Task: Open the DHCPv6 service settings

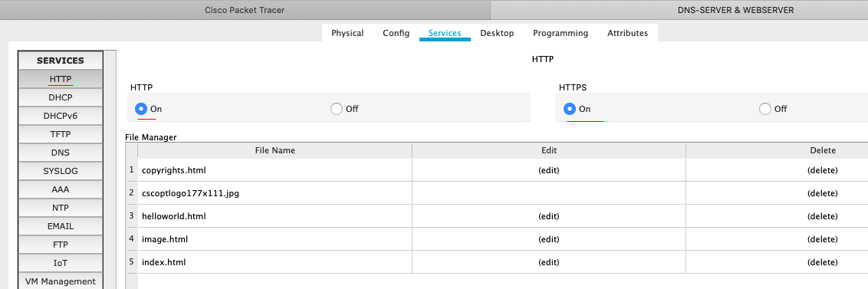Action: pyautogui.click(x=61, y=116)
